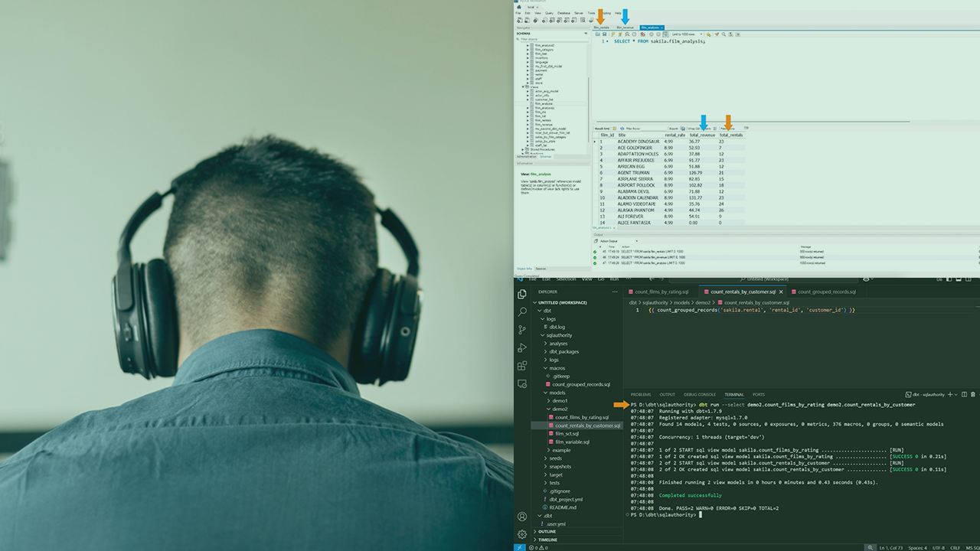980x551 pixels.
Task: Open the film_revenue tab in Workbench
Action: click(624, 26)
